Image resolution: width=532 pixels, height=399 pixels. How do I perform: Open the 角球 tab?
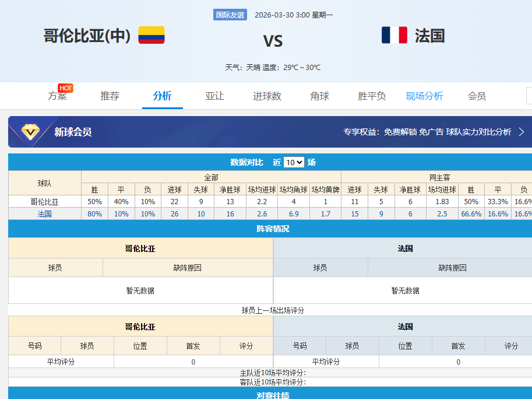coord(319,96)
